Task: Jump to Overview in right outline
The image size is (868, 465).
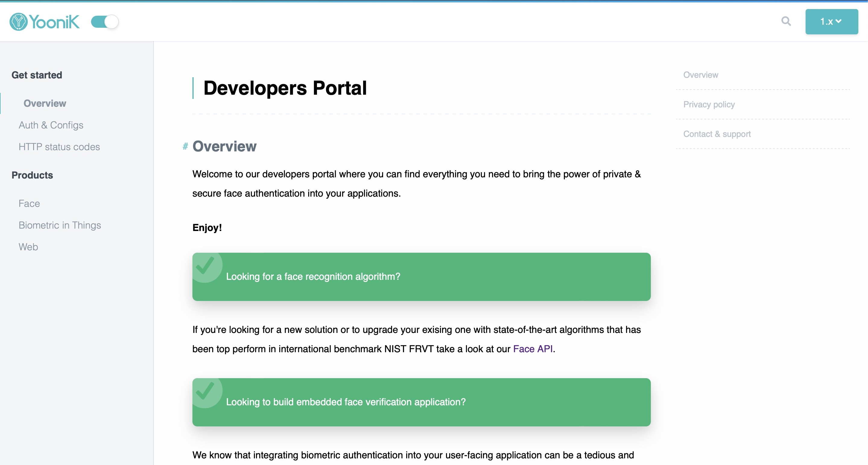Action: click(701, 75)
